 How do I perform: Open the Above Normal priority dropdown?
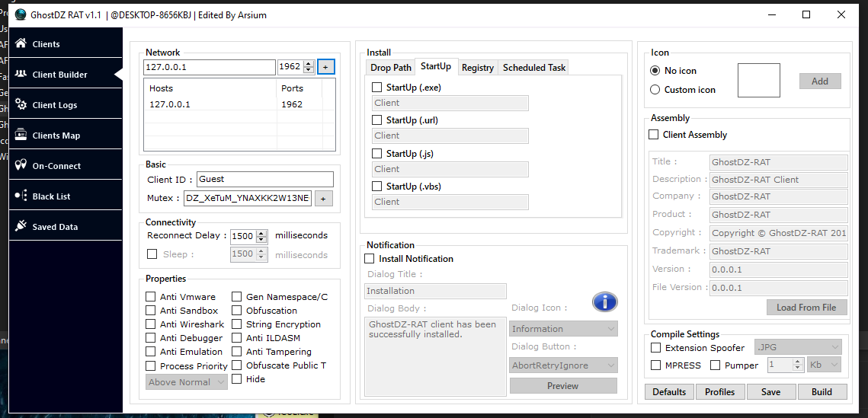point(187,382)
